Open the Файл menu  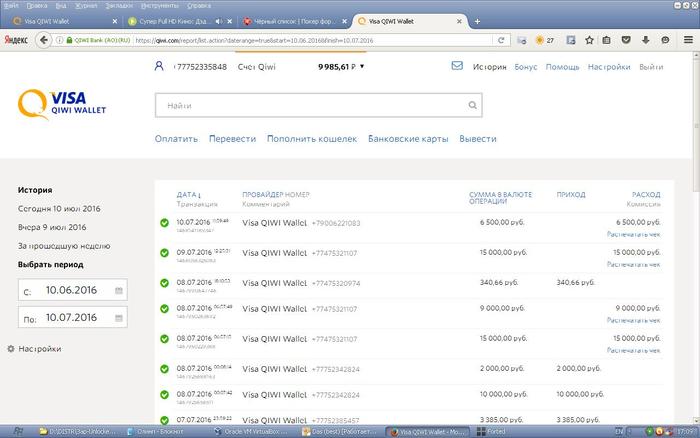click(11, 5)
